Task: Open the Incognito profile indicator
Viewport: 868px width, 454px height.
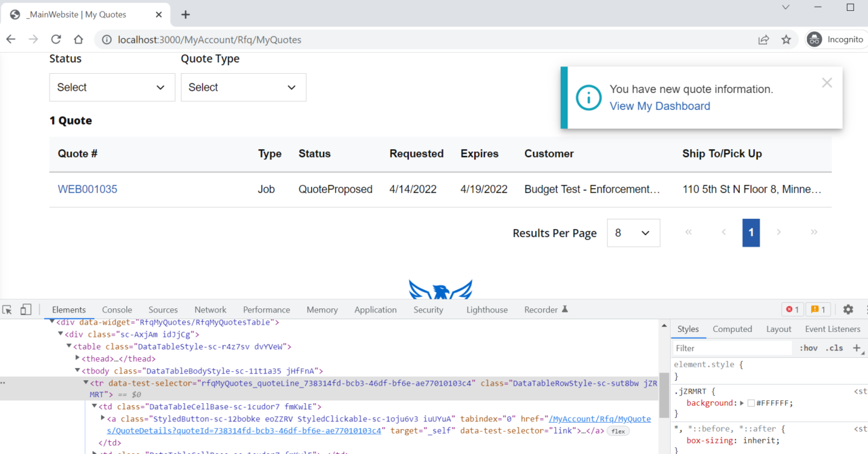Action: tap(836, 40)
